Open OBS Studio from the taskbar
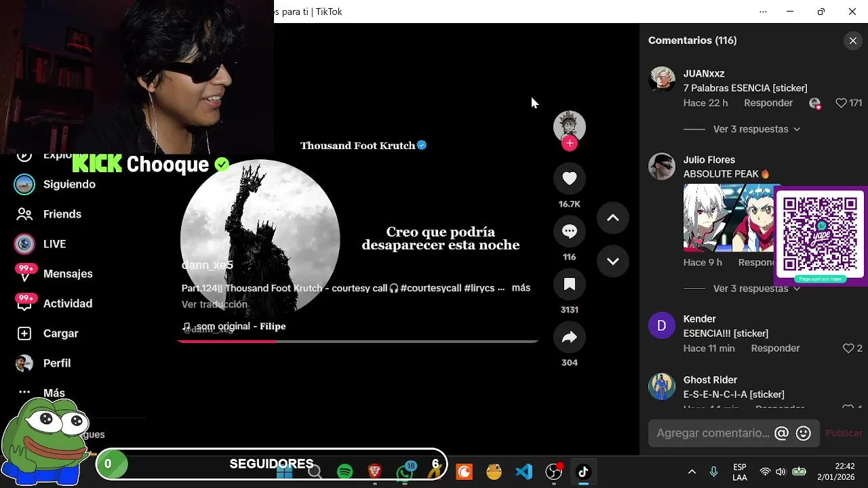Image resolution: width=868 pixels, height=488 pixels. pyautogui.click(x=554, y=472)
